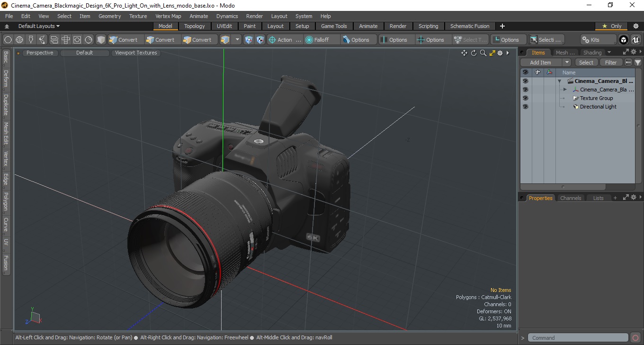The image size is (644, 345).
Task: Open the Perspective view type dropdown
Action: pos(40,53)
